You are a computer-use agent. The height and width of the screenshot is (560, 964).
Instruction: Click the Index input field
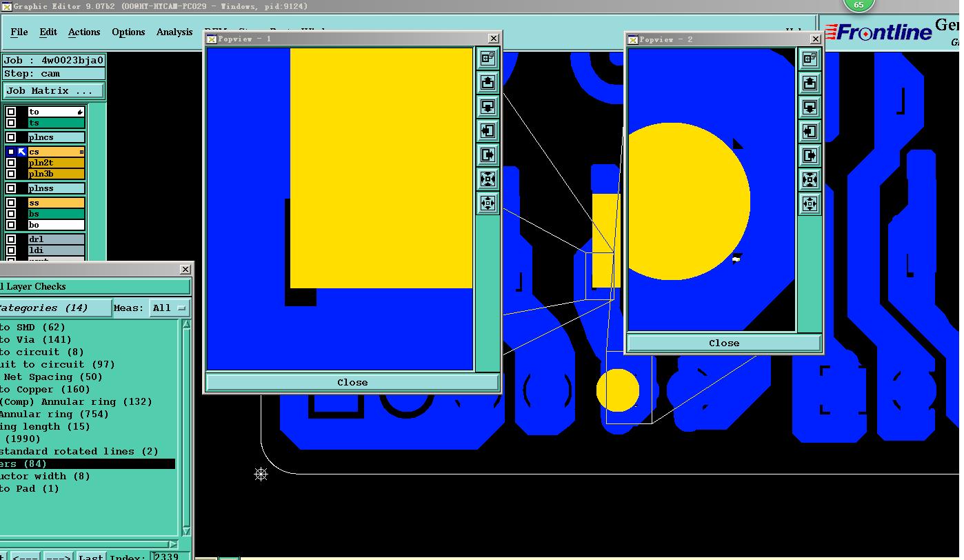pos(169,556)
